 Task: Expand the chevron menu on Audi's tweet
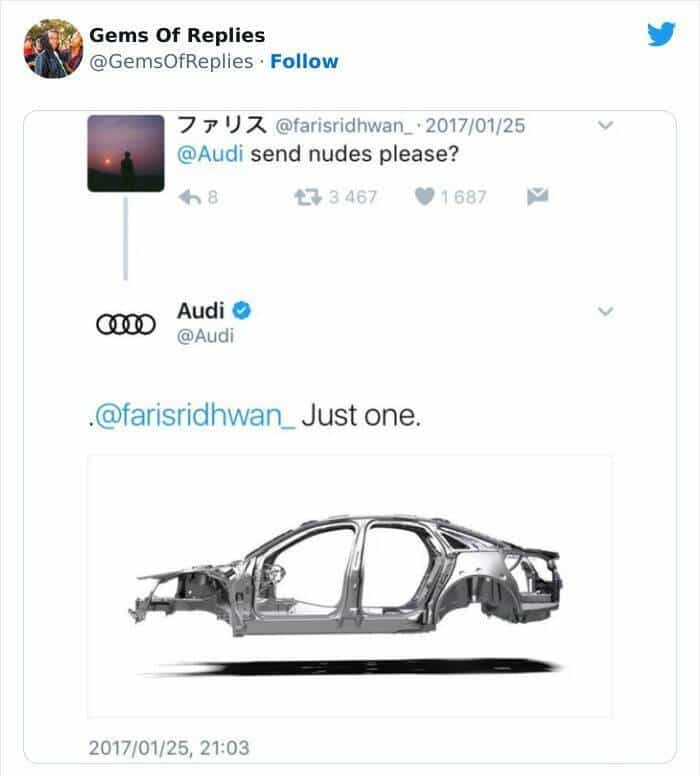pos(604,312)
